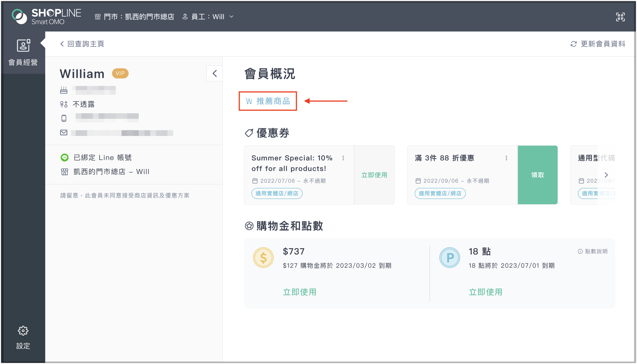The width and height of the screenshot is (637, 364).
Task: Click the 2022/09/06 – 永不過期 date
Action: (x=456, y=181)
